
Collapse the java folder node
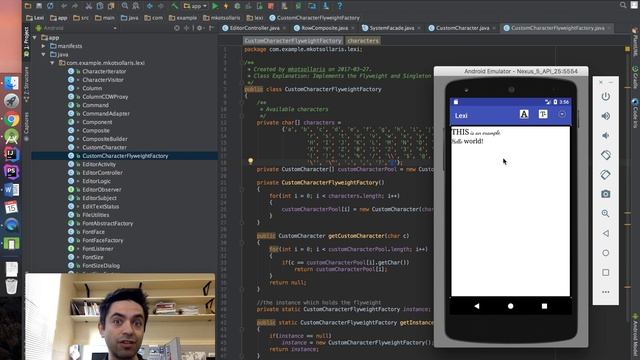click(x=44, y=54)
